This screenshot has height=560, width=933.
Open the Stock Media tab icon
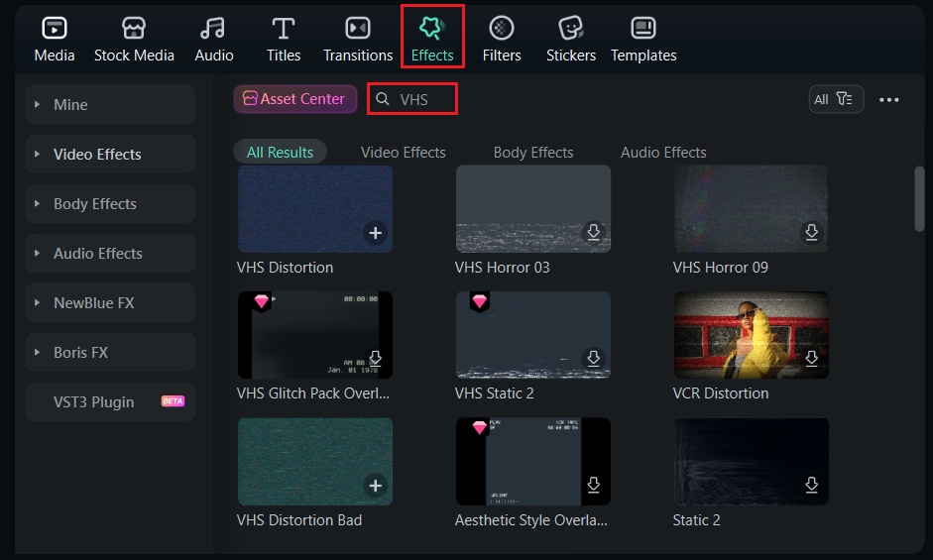coord(134,28)
